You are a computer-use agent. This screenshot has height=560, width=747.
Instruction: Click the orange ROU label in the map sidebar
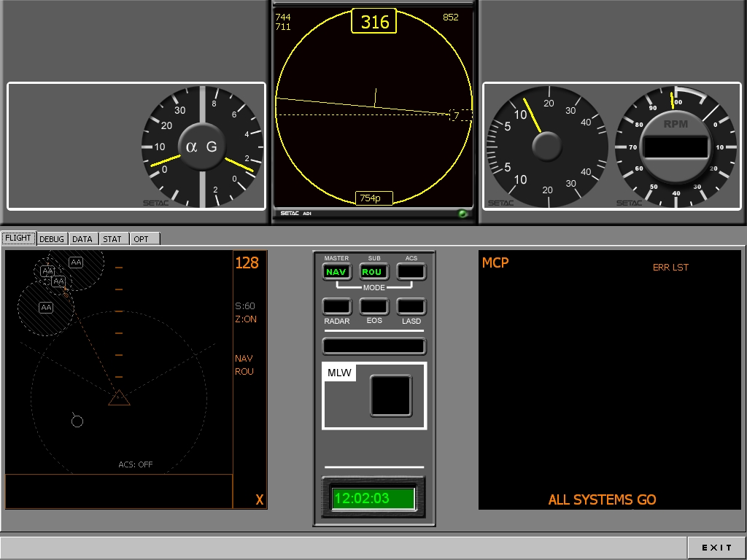coord(244,371)
